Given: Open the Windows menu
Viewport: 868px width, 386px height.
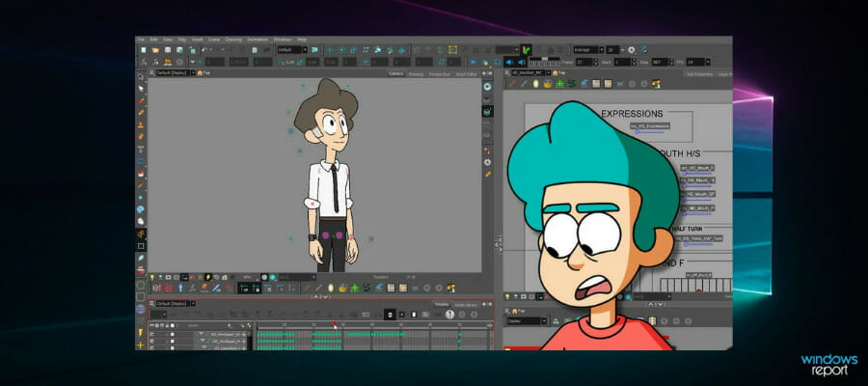Looking at the screenshot, I should pyautogui.click(x=283, y=40).
